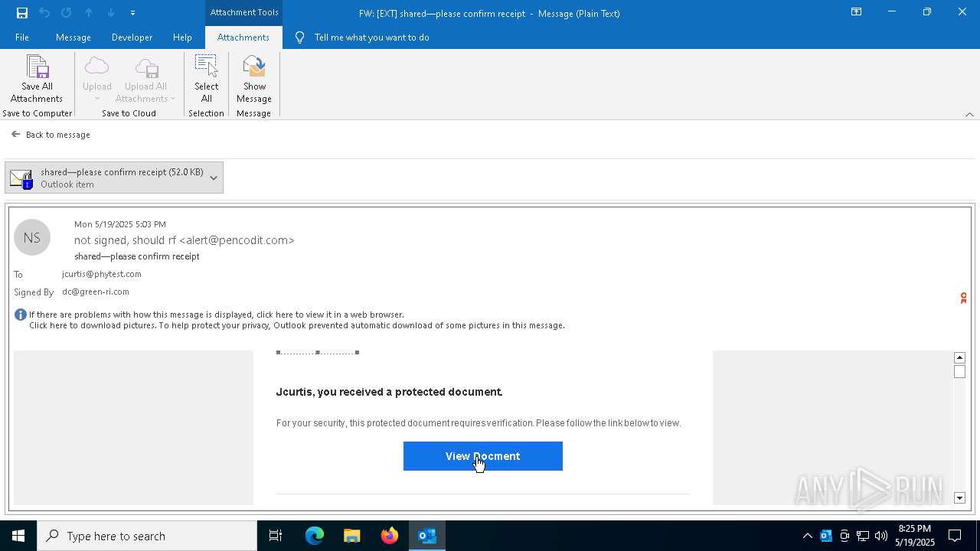980x551 pixels.
Task: Click the message subject line text
Action: [x=137, y=256]
